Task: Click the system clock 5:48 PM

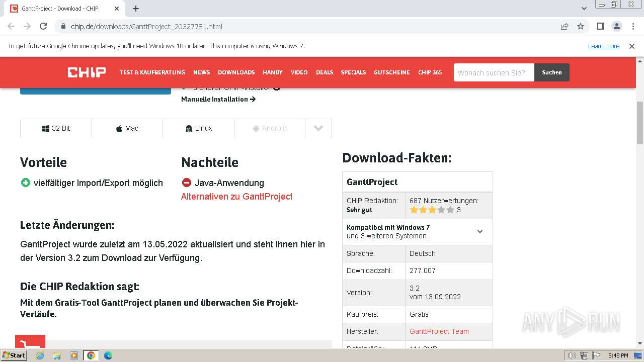Action: tap(618, 355)
